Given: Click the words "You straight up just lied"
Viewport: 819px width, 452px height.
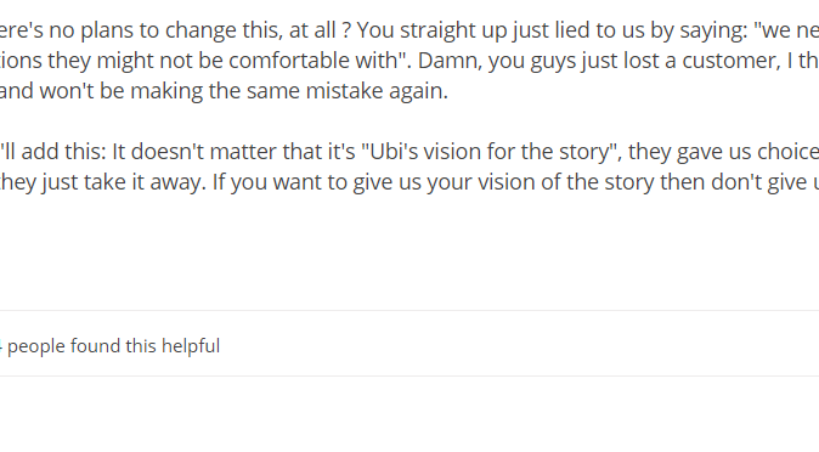Looking at the screenshot, I should pyautogui.click(x=452, y=30).
